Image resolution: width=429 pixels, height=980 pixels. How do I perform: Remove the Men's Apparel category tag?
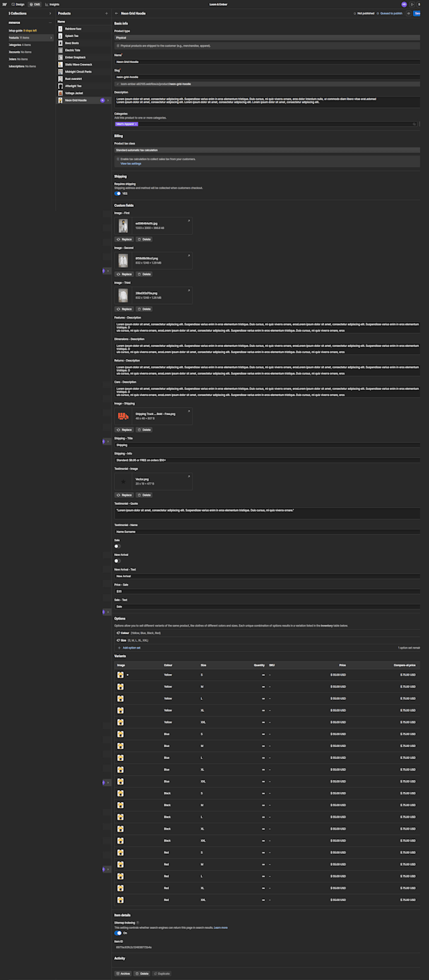136,124
